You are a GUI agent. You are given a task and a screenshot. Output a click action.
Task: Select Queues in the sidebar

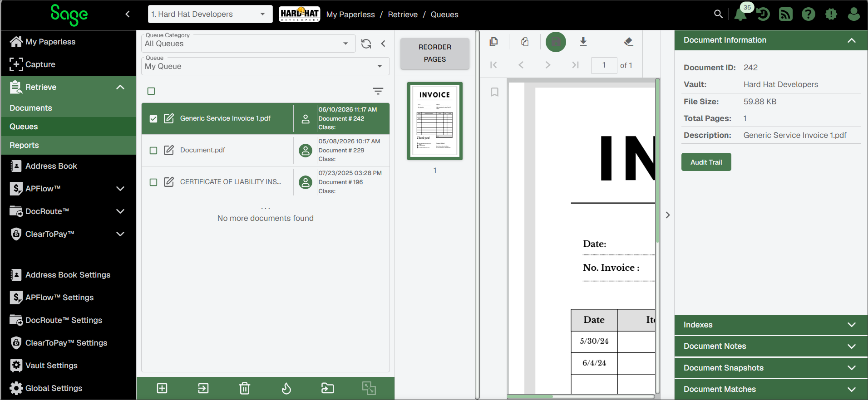(69, 127)
